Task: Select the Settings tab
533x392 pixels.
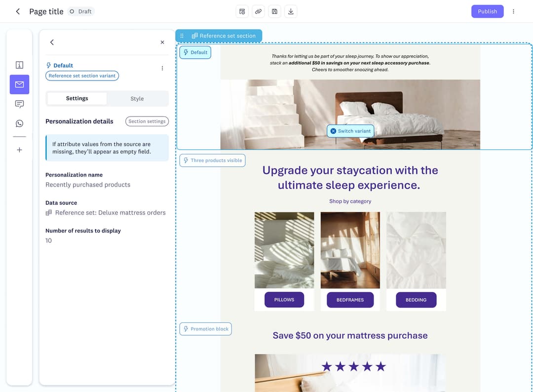Action: pos(76,99)
